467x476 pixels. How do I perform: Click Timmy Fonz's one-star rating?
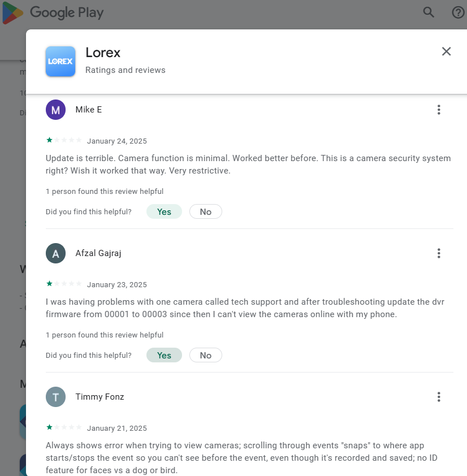64,427
